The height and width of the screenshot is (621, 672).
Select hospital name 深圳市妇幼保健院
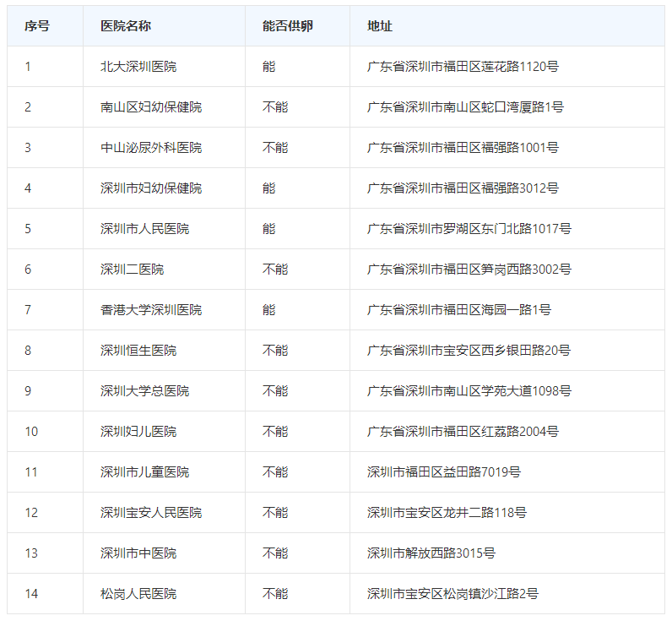(x=151, y=188)
